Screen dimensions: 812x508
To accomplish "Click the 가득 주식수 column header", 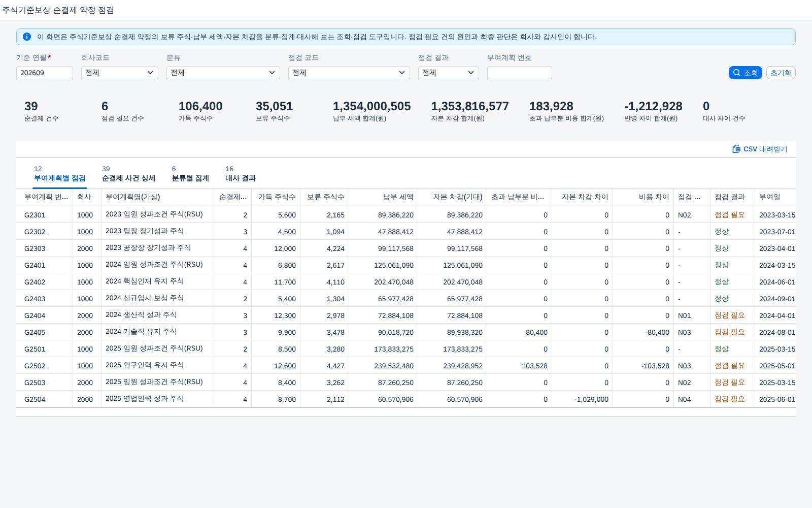I will click(x=276, y=197).
